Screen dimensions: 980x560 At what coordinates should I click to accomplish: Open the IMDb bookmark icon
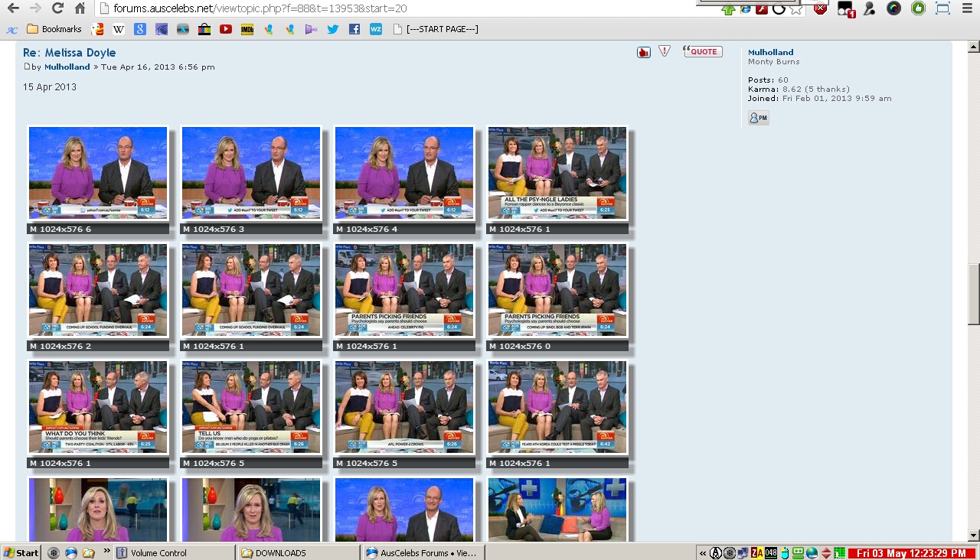tap(247, 29)
